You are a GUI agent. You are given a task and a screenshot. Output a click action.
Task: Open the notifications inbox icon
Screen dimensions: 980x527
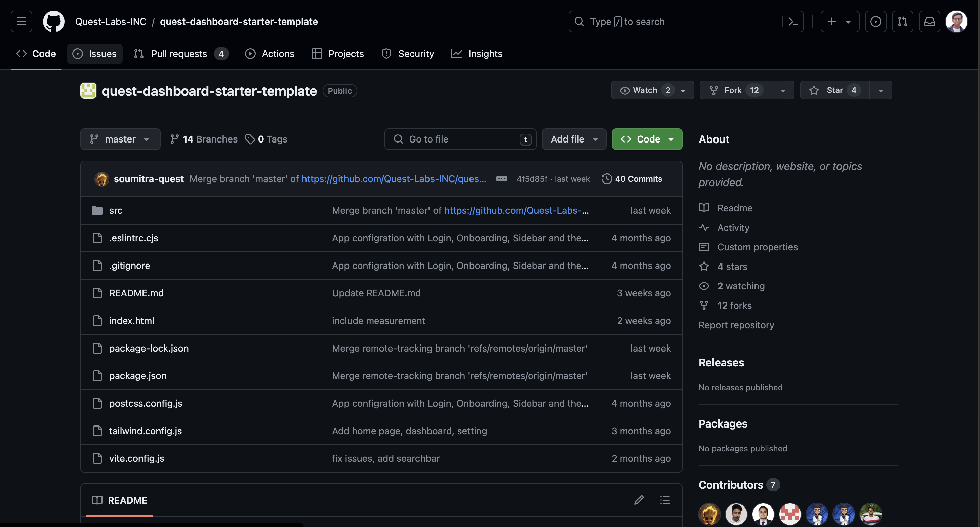click(929, 21)
